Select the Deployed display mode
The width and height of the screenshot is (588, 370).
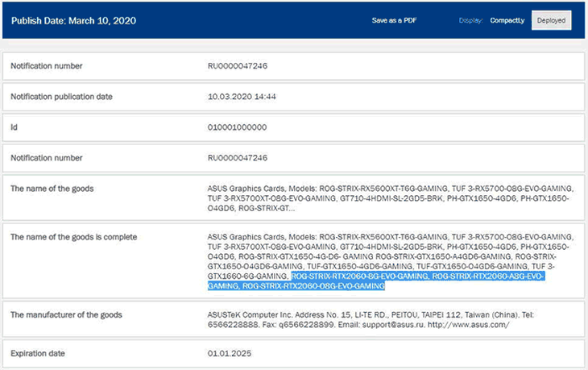coord(551,20)
